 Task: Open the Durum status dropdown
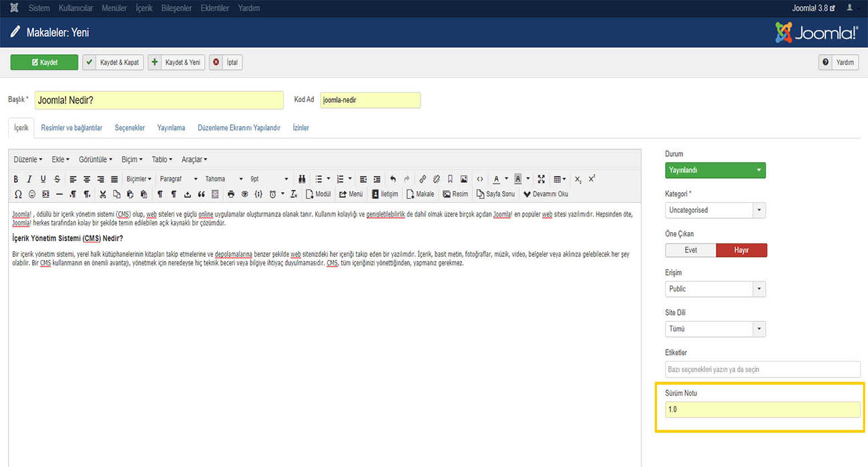point(715,170)
